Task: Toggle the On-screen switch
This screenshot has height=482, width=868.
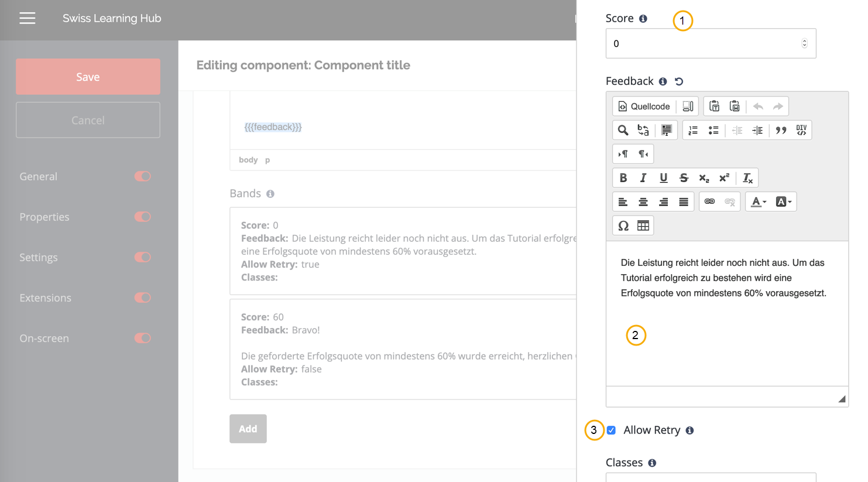Action: click(142, 338)
